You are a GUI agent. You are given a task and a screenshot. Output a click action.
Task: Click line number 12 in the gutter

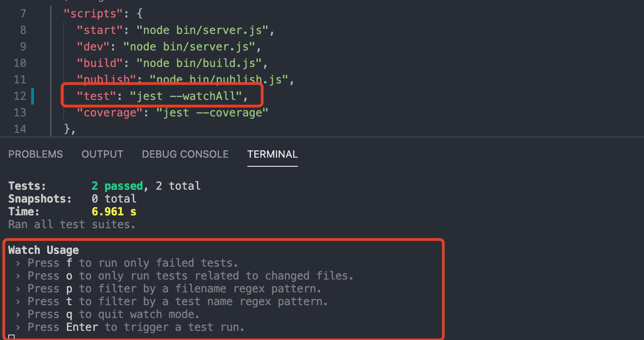(x=20, y=96)
